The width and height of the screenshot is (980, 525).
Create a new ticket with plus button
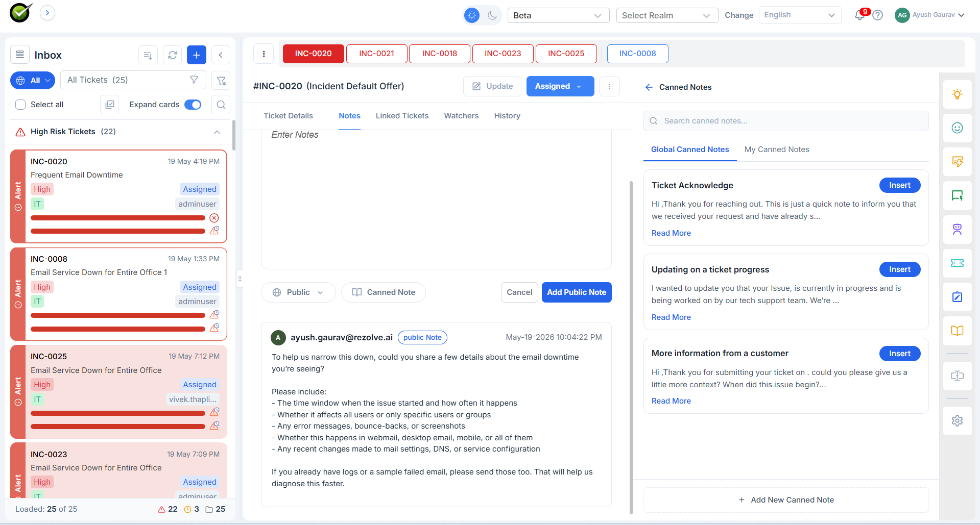coord(197,55)
